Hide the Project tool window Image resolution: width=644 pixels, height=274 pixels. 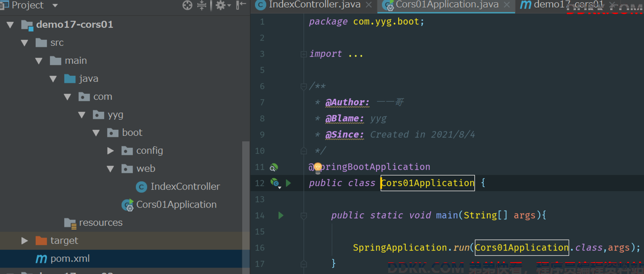[241, 5]
